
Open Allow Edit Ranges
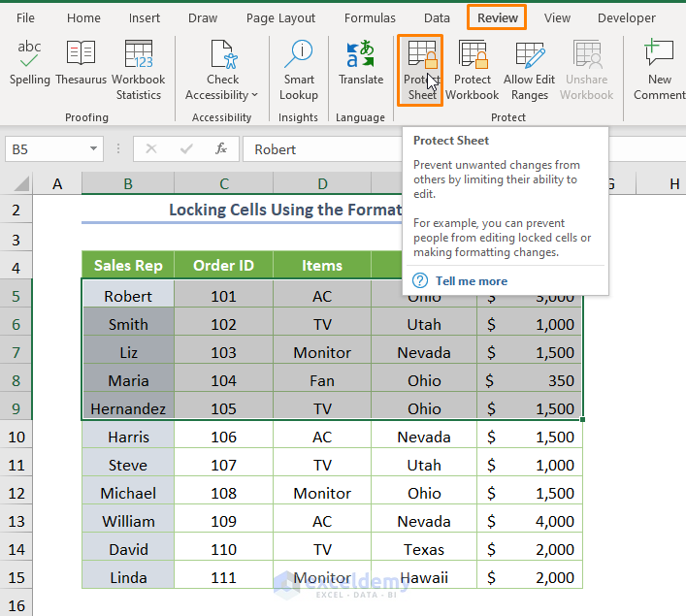point(531,70)
